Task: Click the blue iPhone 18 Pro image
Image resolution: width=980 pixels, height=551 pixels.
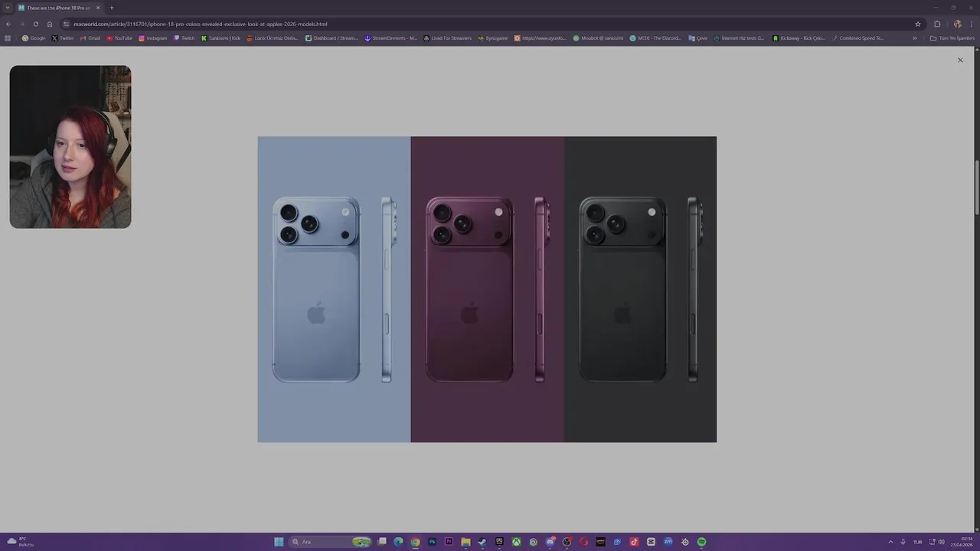Action: pos(334,289)
